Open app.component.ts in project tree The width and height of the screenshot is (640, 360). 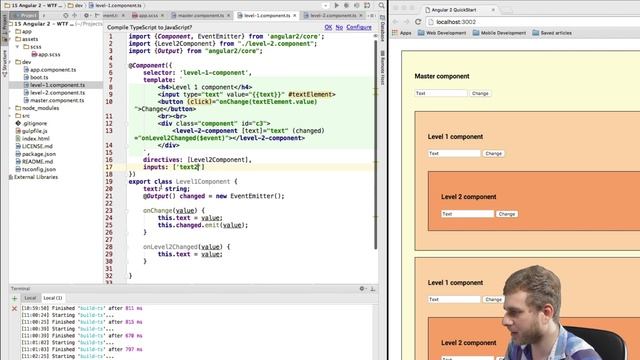point(50,70)
